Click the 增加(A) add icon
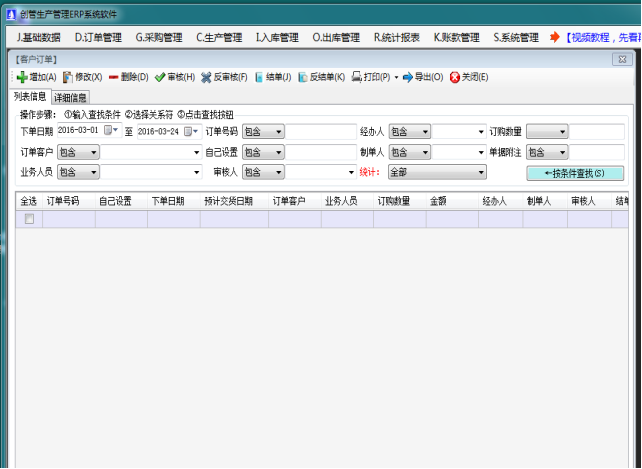This screenshot has width=642, height=469. [22, 77]
